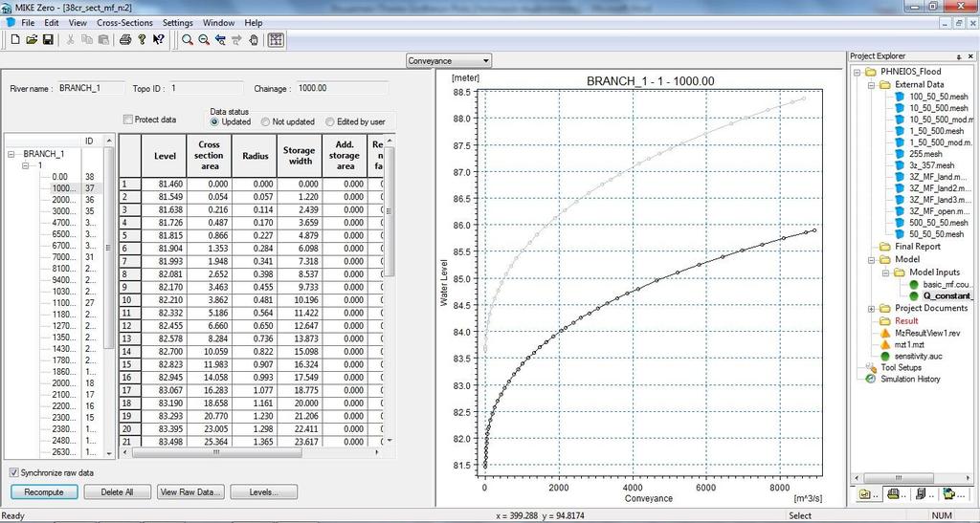Screen dimensions: 980x523
Task: Collapse topo ID 1 tree node
Action: (26, 165)
